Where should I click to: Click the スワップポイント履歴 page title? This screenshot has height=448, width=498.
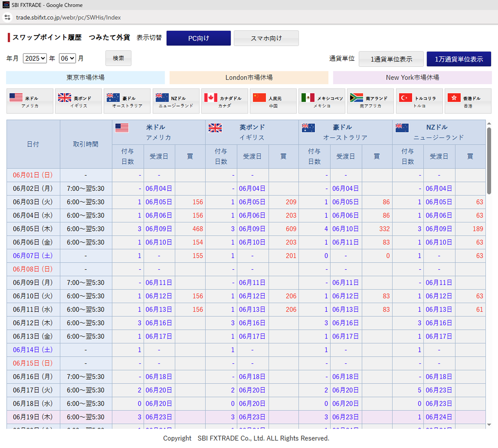(47, 37)
